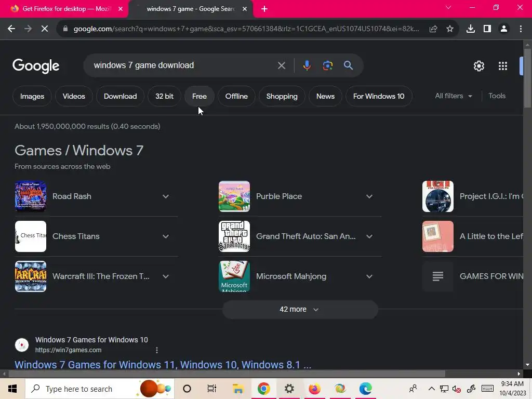Select the Download filter chip
Screen dimensions: 532x399
pos(120,96)
